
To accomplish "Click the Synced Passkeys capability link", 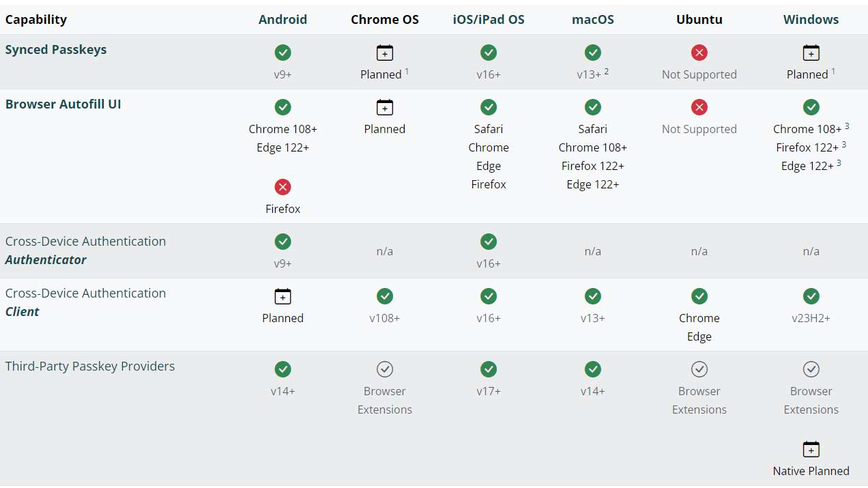I will coord(56,50).
